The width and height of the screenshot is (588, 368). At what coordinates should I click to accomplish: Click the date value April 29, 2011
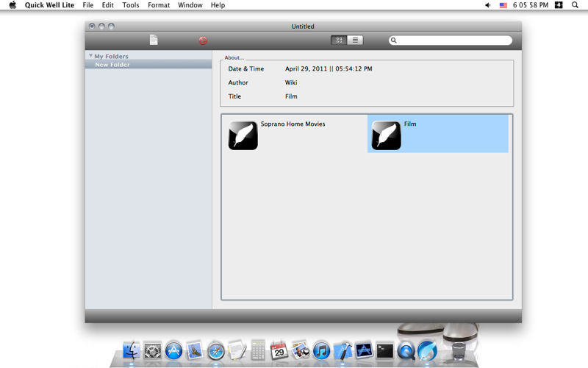306,68
